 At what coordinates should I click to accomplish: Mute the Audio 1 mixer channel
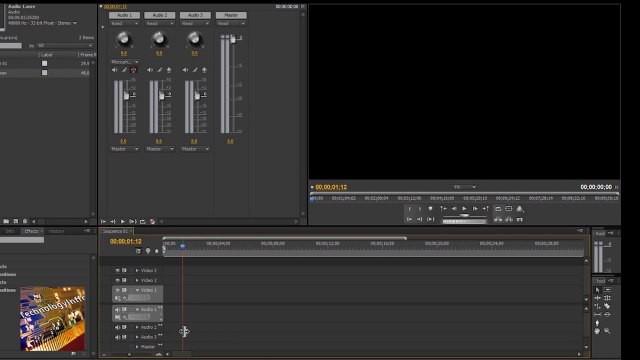(114, 70)
